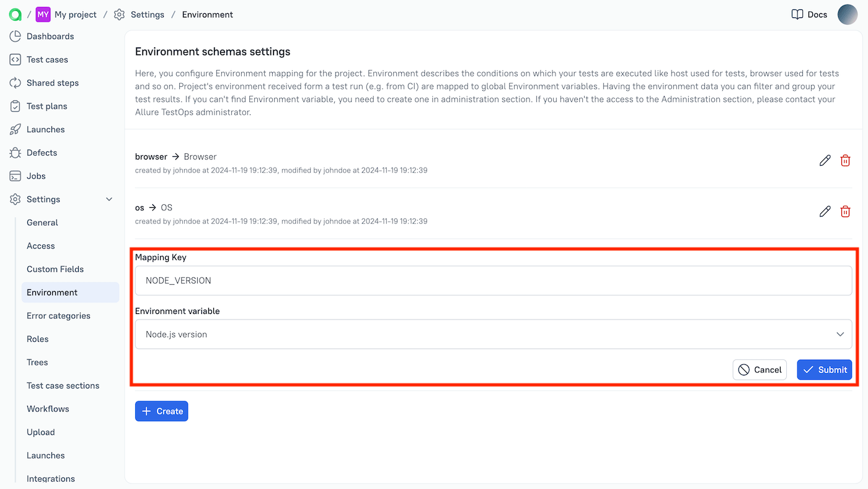The width and height of the screenshot is (868, 489).
Task: Click the Mapping Key input field
Action: point(493,280)
